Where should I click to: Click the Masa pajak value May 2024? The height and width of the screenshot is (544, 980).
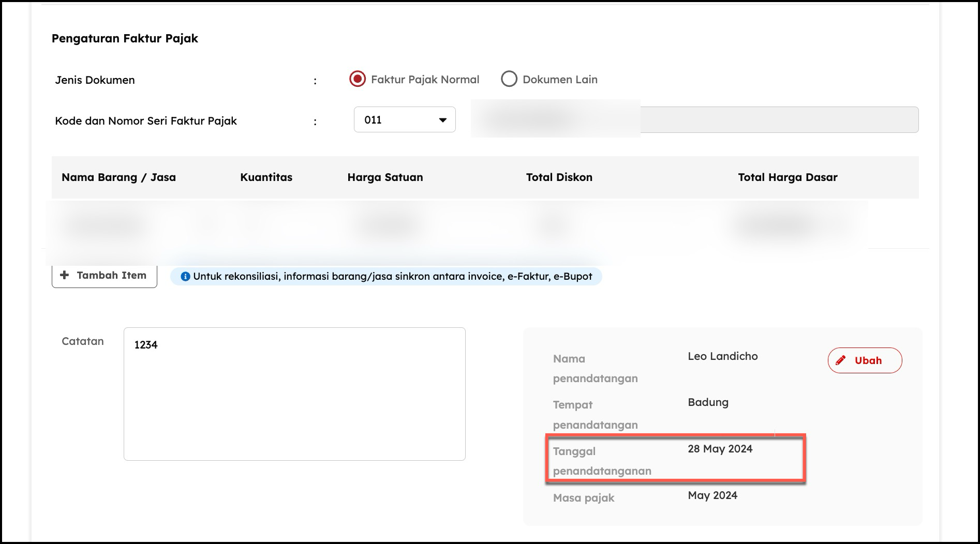712,495
